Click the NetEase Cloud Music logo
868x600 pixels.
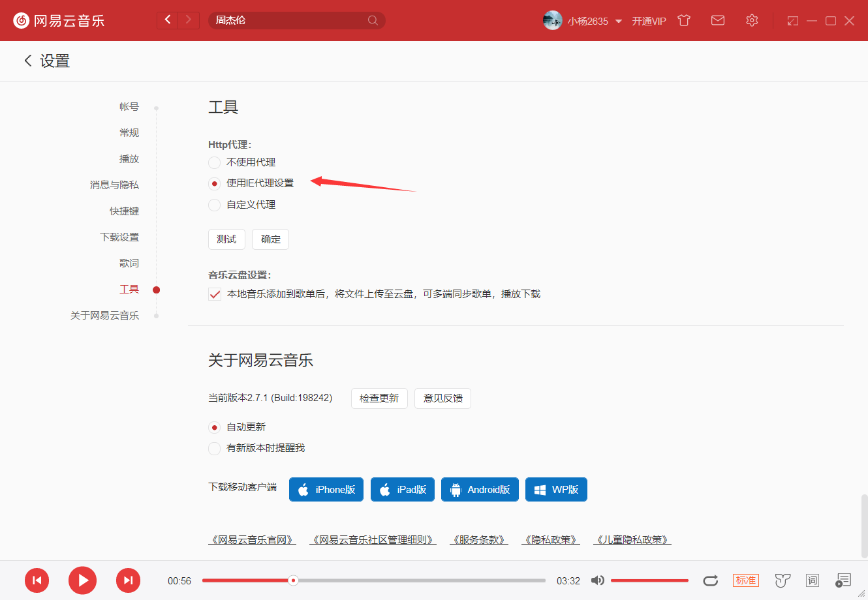pyautogui.click(x=59, y=21)
